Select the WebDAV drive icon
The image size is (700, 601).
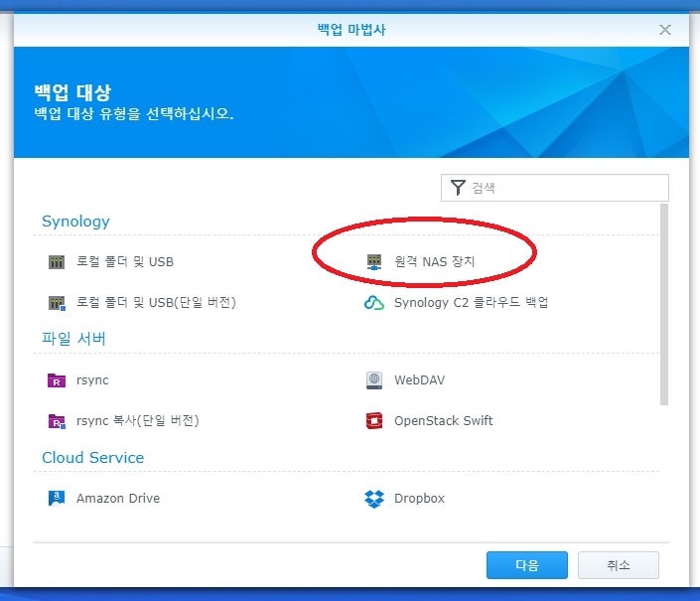[x=374, y=380]
